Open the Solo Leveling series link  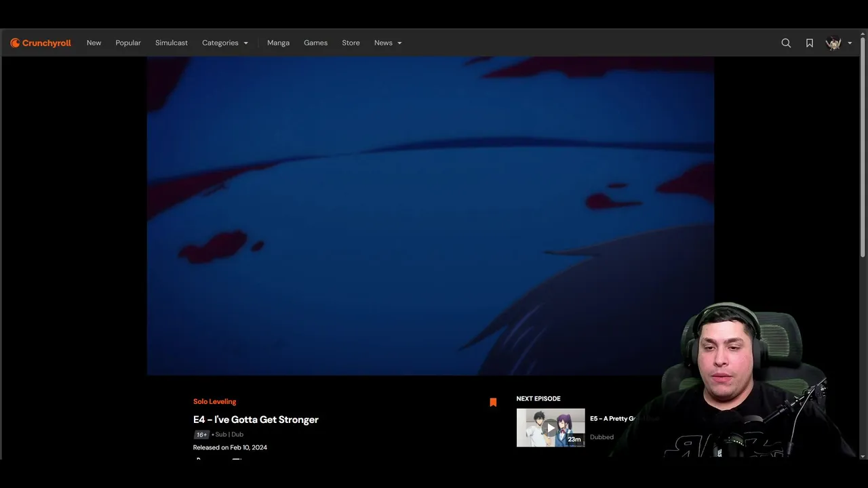point(214,402)
